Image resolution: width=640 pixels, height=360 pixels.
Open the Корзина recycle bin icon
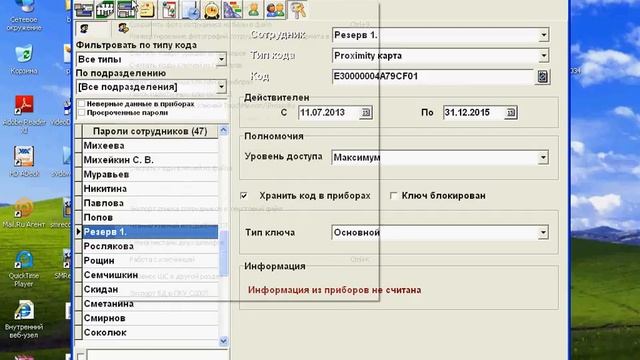[x=24, y=59]
